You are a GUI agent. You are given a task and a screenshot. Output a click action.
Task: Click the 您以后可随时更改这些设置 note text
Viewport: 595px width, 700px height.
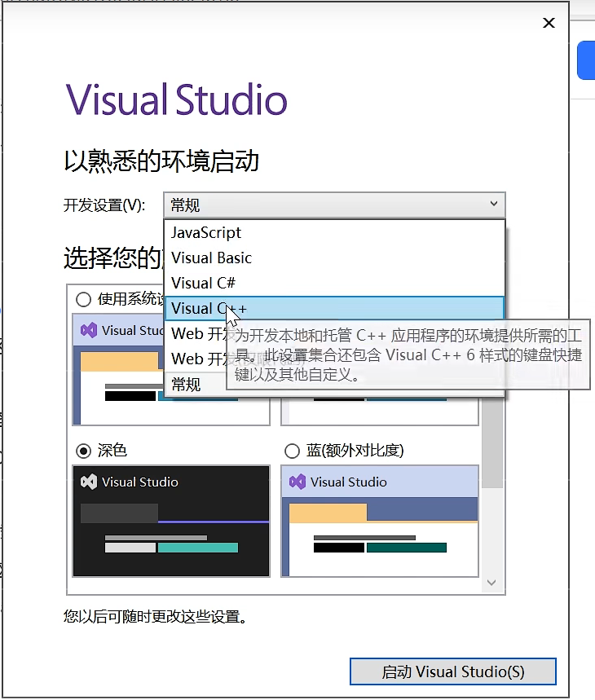coord(156,617)
